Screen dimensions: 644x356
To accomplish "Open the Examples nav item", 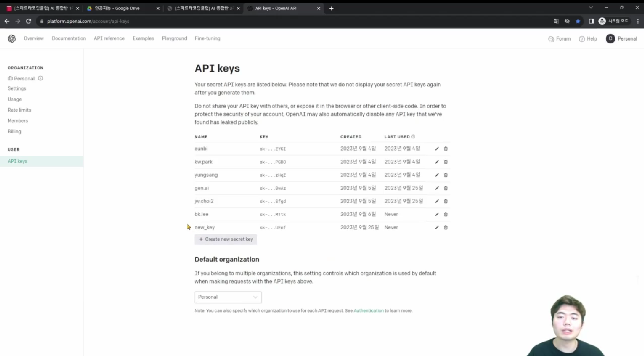I will pos(143,38).
